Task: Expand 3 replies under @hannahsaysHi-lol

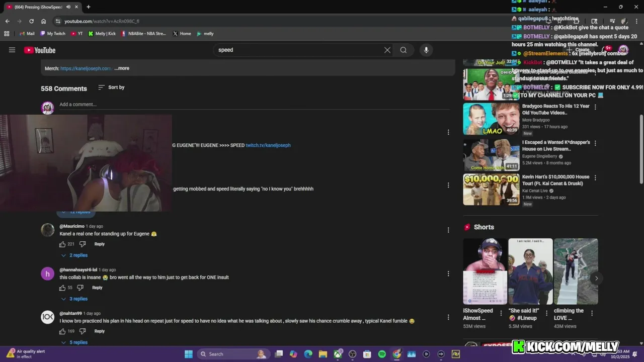Action: coord(74,299)
